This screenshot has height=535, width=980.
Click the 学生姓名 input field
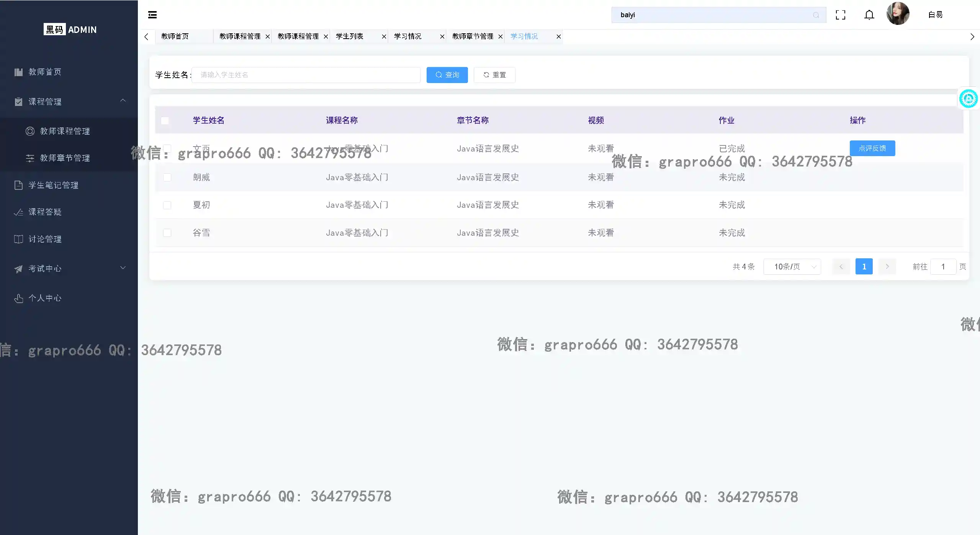click(x=306, y=75)
